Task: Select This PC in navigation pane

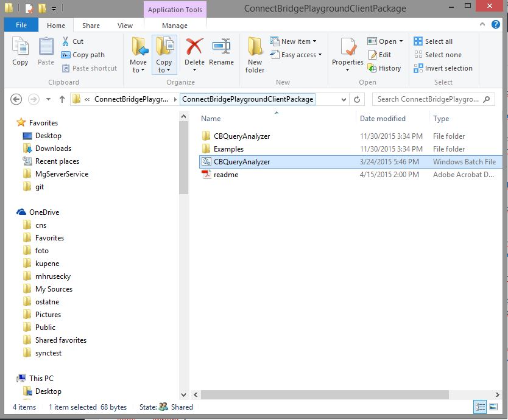Action: tap(41, 378)
